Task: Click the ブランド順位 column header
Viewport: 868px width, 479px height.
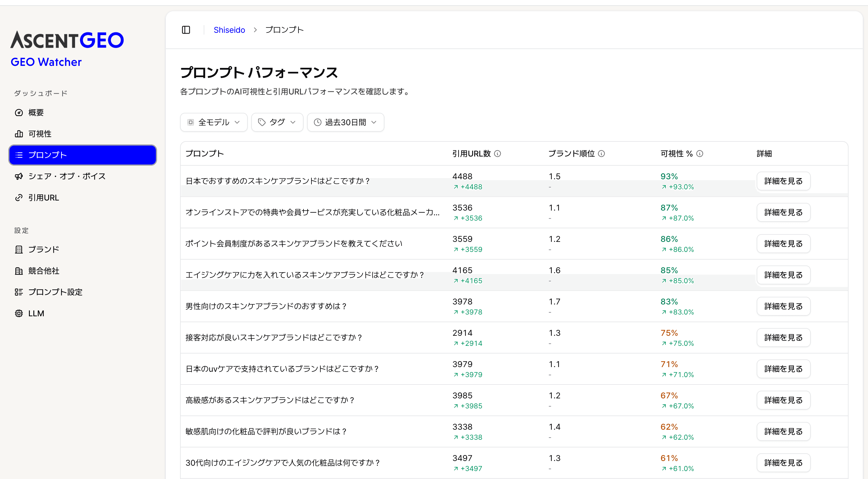Action: [x=572, y=154]
